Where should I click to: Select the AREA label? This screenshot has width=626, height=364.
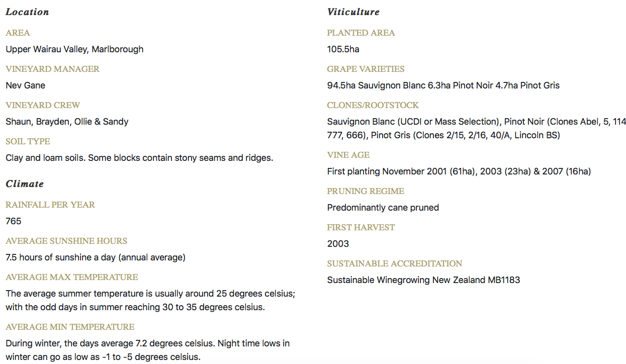pyautogui.click(x=18, y=33)
